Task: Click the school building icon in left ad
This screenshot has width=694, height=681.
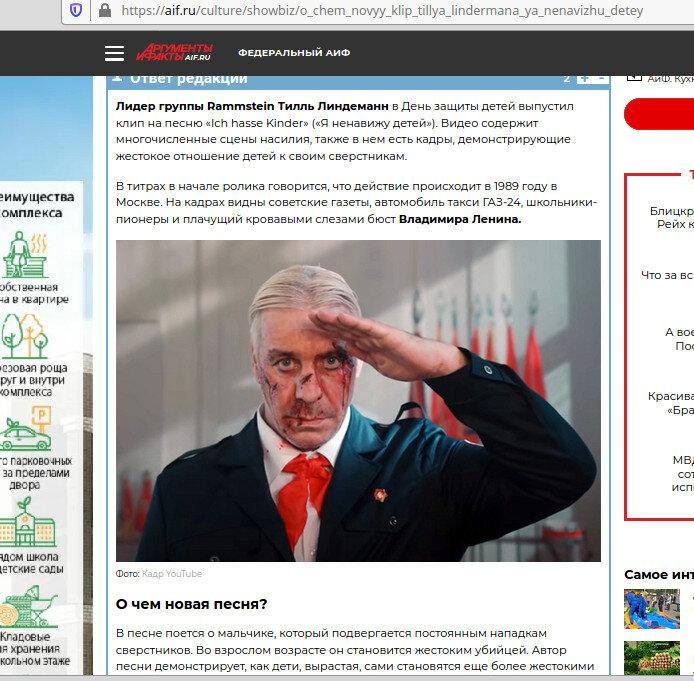Action: pos(27,522)
